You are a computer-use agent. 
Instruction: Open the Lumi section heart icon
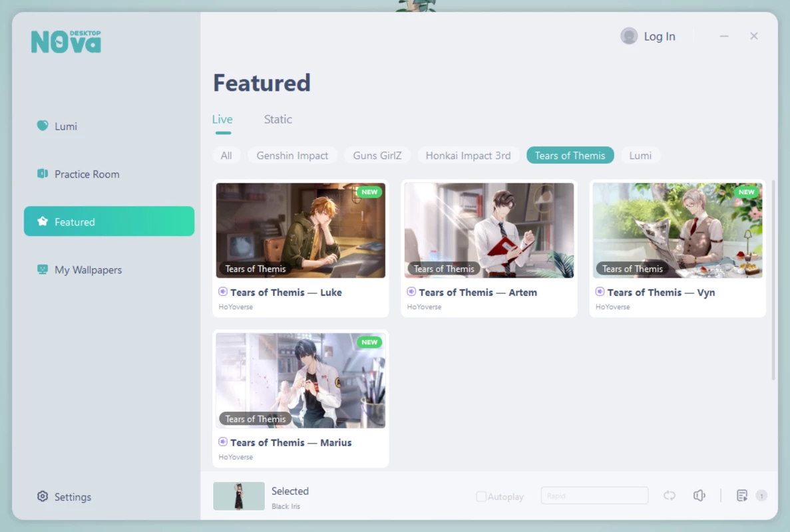point(43,125)
